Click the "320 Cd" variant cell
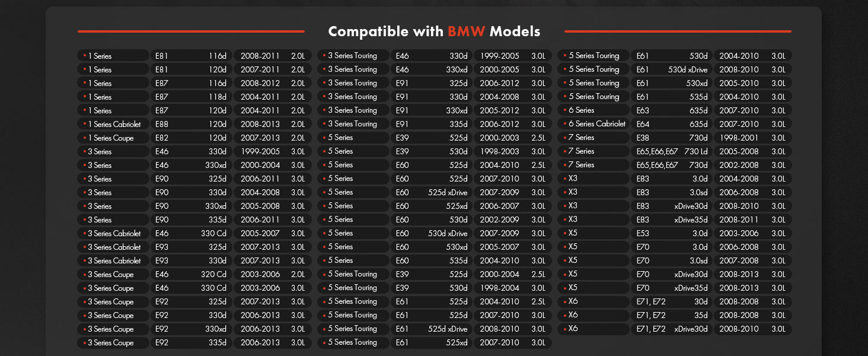This screenshot has width=868, height=356. (214, 274)
